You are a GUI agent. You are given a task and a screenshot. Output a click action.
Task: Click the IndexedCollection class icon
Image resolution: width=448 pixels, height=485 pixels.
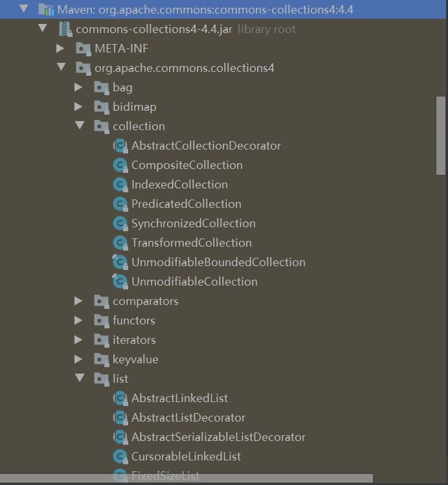point(120,185)
